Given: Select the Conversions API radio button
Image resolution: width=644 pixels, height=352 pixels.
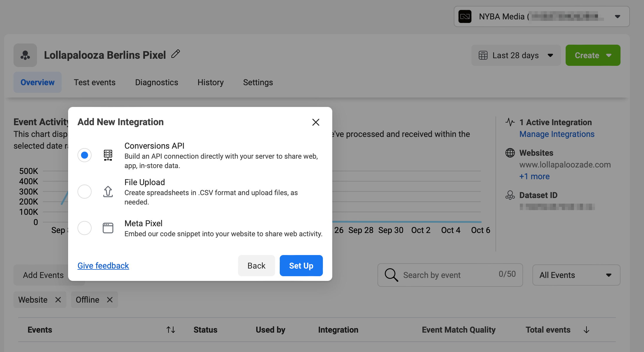Looking at the screenshot, I should pyautogui.click(x=85, y=155).
